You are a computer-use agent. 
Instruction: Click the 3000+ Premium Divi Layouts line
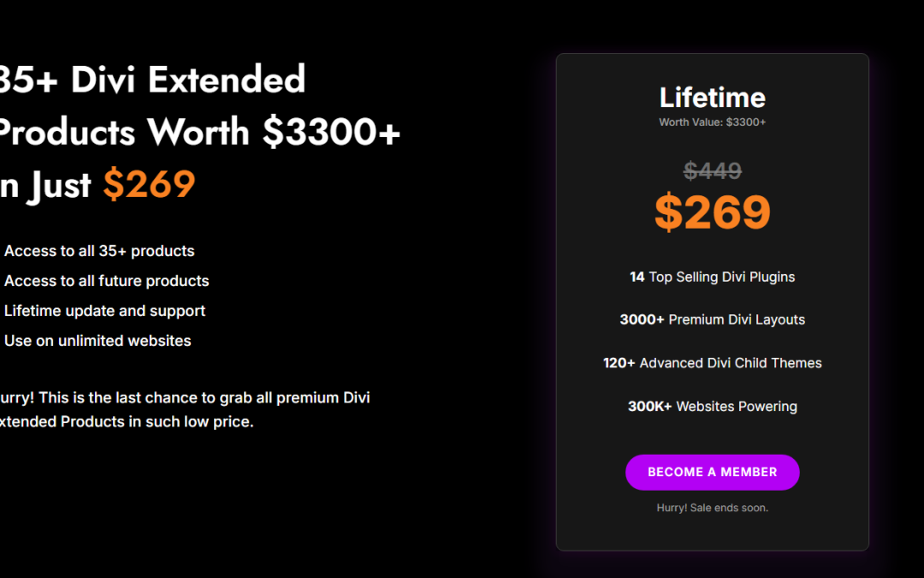(x=712, y=319)
